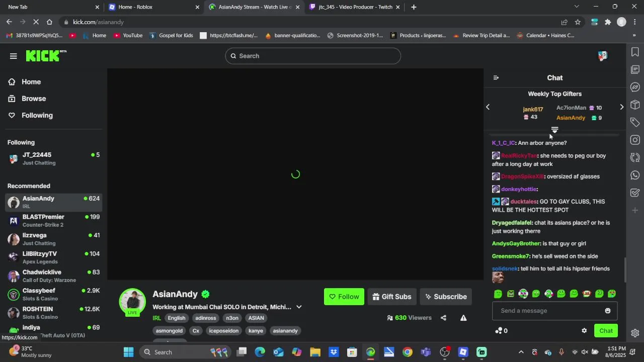This screenshot has width=644, height=362.
Task: Follow the AsianAndy channel
Action: 344,297
